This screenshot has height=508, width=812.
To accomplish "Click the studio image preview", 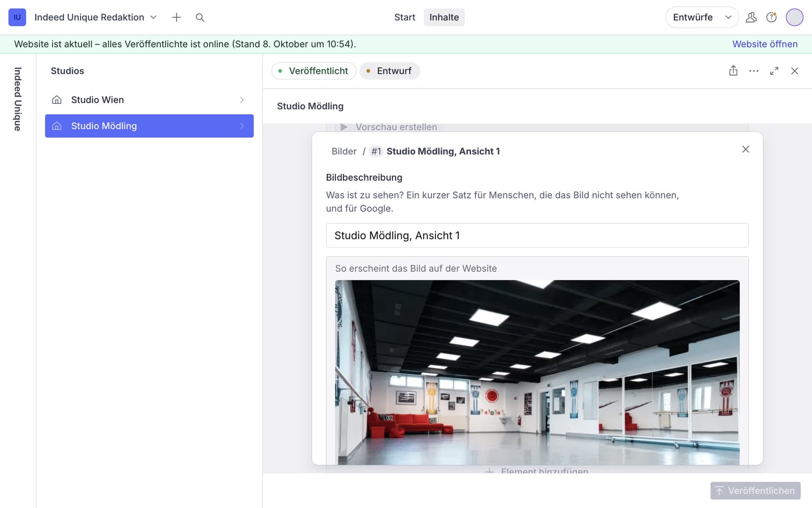I will (537, 372).
